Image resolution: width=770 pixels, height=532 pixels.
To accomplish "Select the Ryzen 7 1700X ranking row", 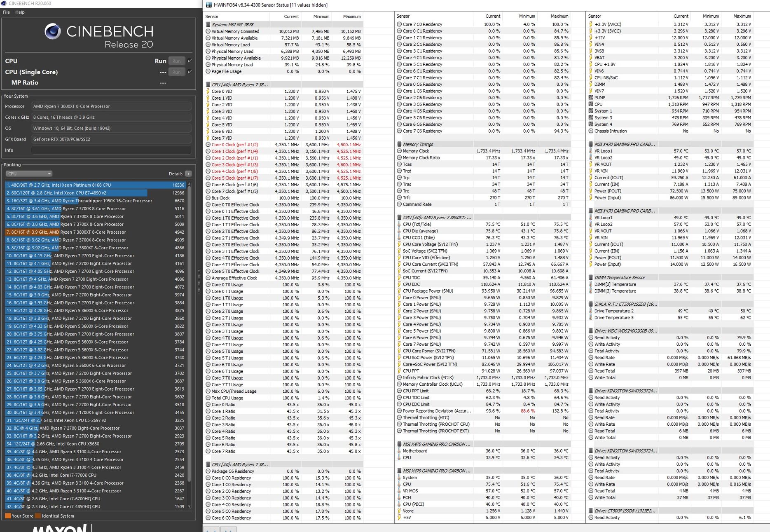I will click(96, 412).
